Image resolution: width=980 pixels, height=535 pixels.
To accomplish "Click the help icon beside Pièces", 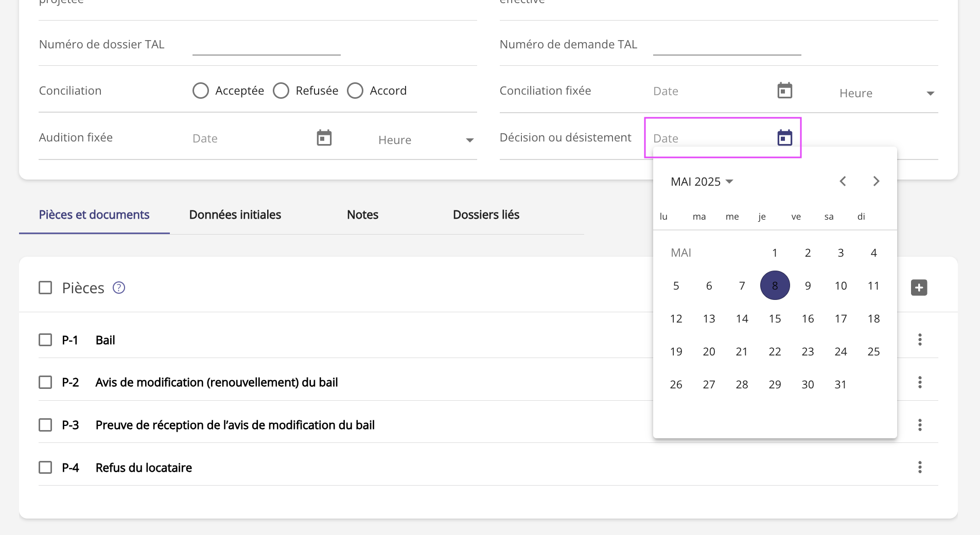I will click(119, 288).
